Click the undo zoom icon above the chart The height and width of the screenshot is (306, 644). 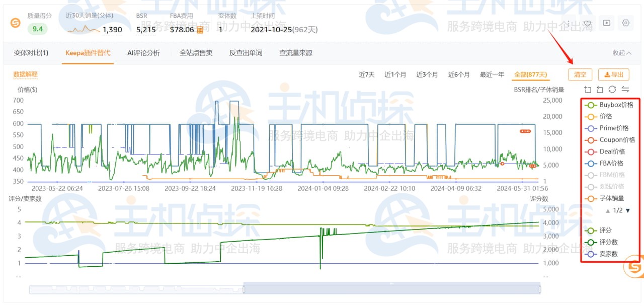pyautogui.click(x=600, y=89)
